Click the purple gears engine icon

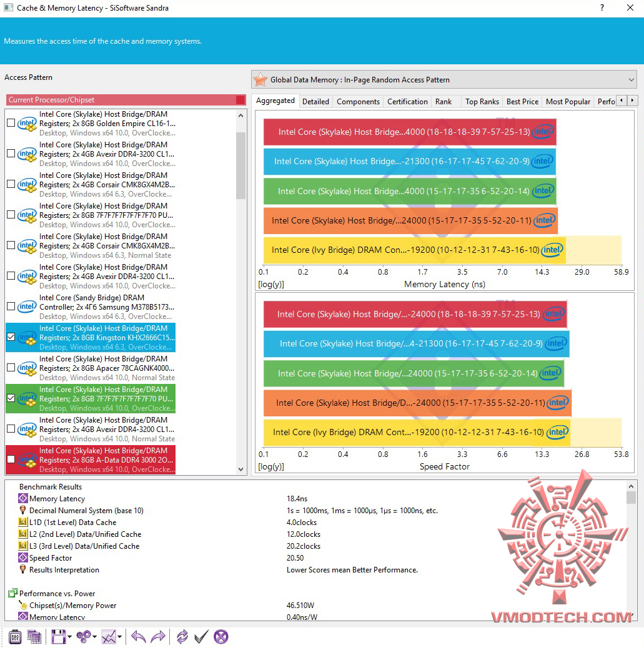coord(84,636)
